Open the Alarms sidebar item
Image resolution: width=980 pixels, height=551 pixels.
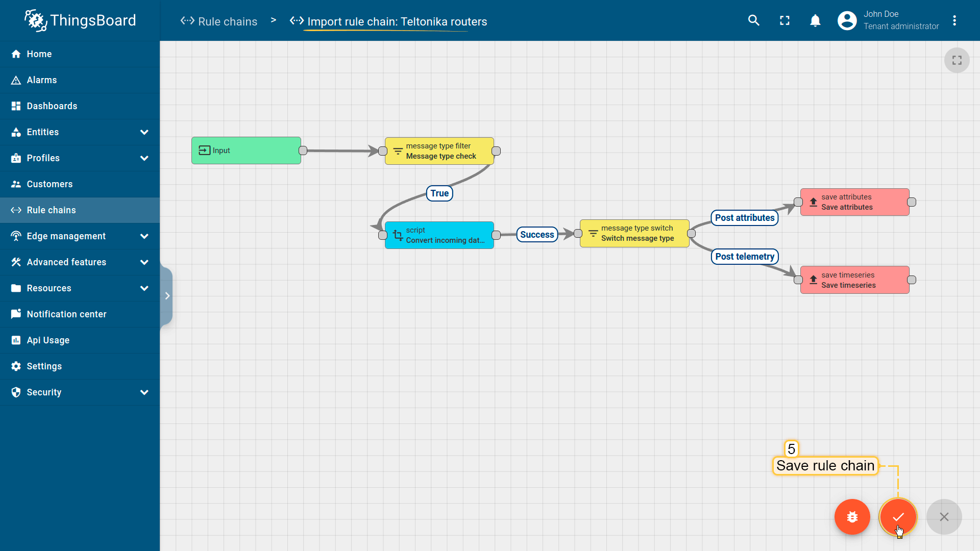tap(42, 80)
